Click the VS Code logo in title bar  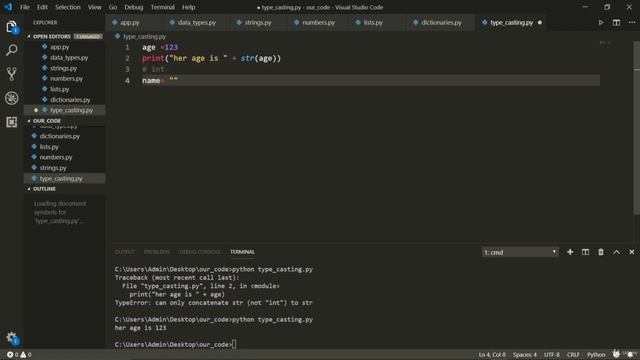[8, 7]
